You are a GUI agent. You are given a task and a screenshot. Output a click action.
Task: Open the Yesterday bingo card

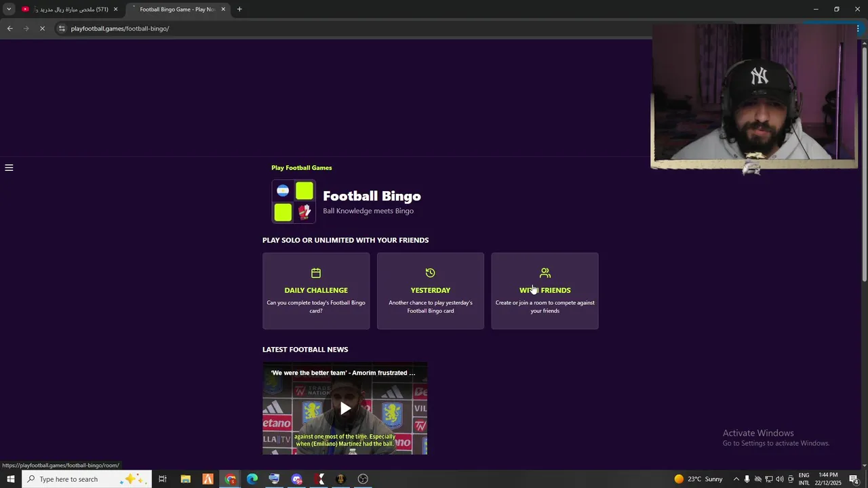[x=431, y=291]
